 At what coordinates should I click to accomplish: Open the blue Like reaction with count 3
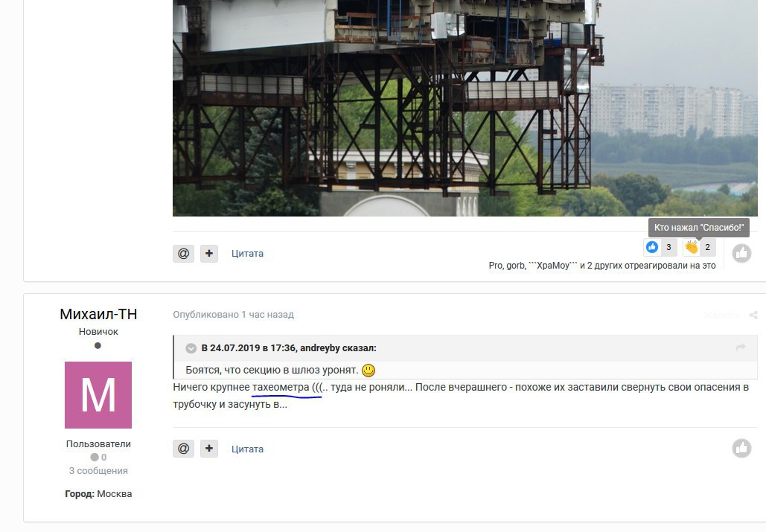click(x=660, y=247)
